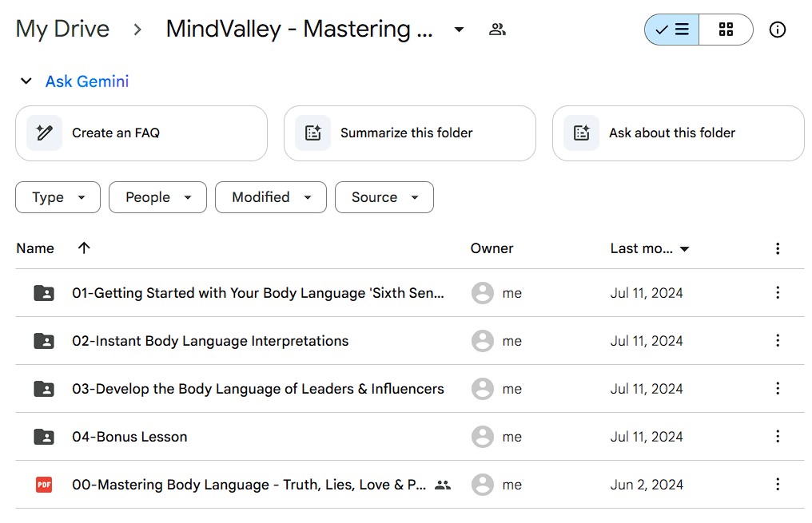Open the MindValley - Mastering breadcrumb title
812x523 pixels.
299,29
